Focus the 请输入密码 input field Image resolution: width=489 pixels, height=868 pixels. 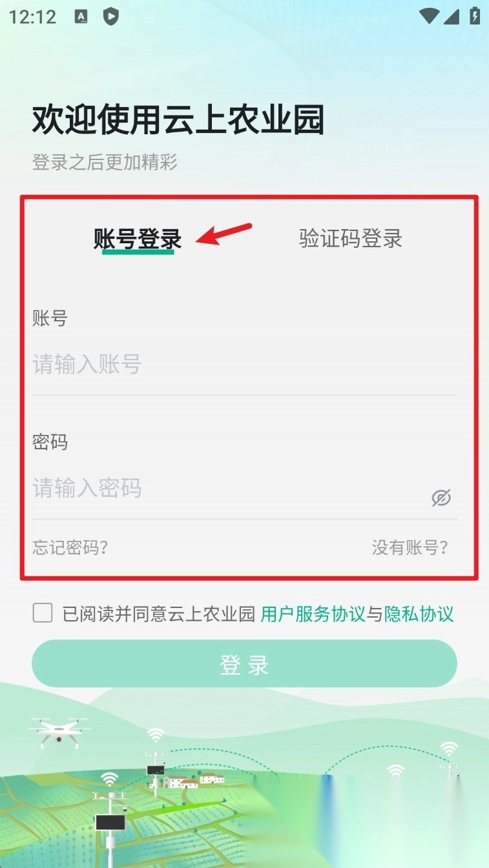(x=229, y=489)
